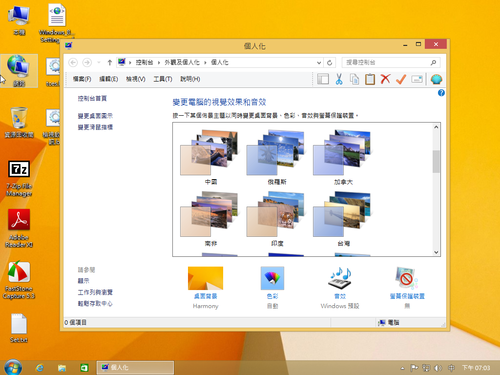Open the address bar history dropdown

pyautogui.click(x=319, y=62)
